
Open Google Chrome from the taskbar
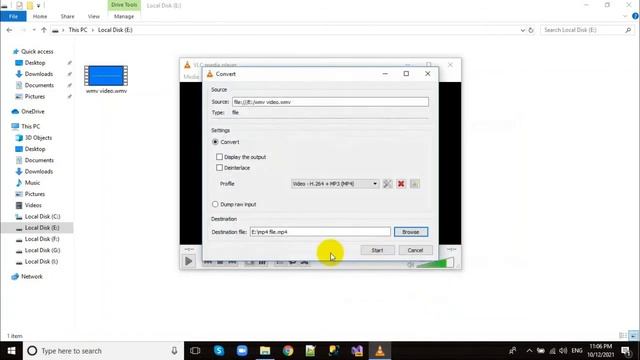[288, 351]
